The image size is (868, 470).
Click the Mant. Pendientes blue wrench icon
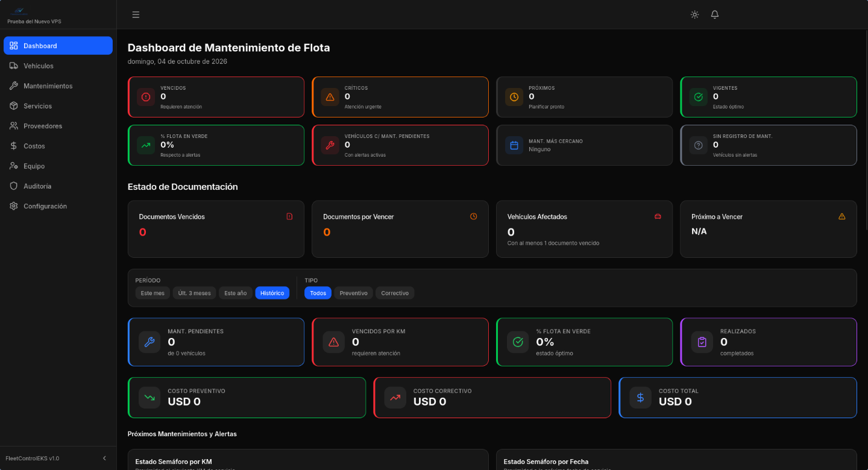tap(149, 342)
